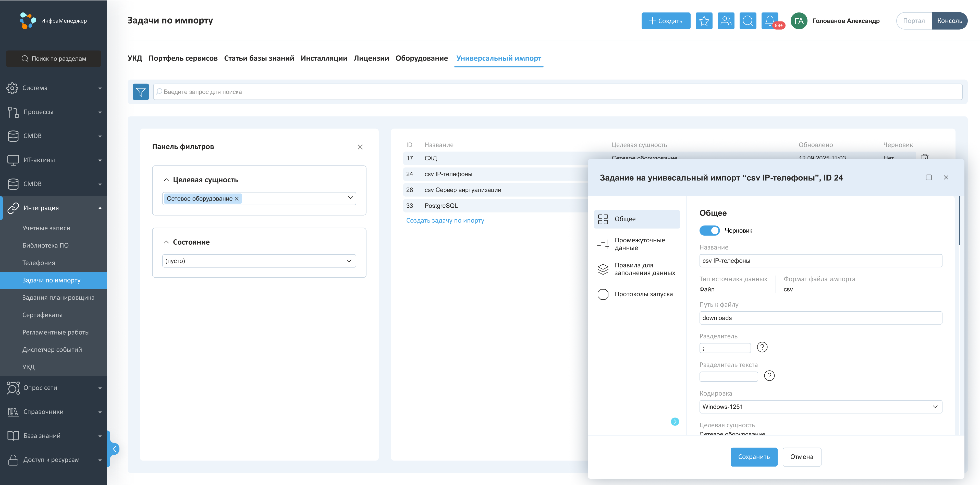The height and width of the screenshot is (485, 980).
Task: Collapse the Целевая сущность filter section
Action: coord(166,180)
